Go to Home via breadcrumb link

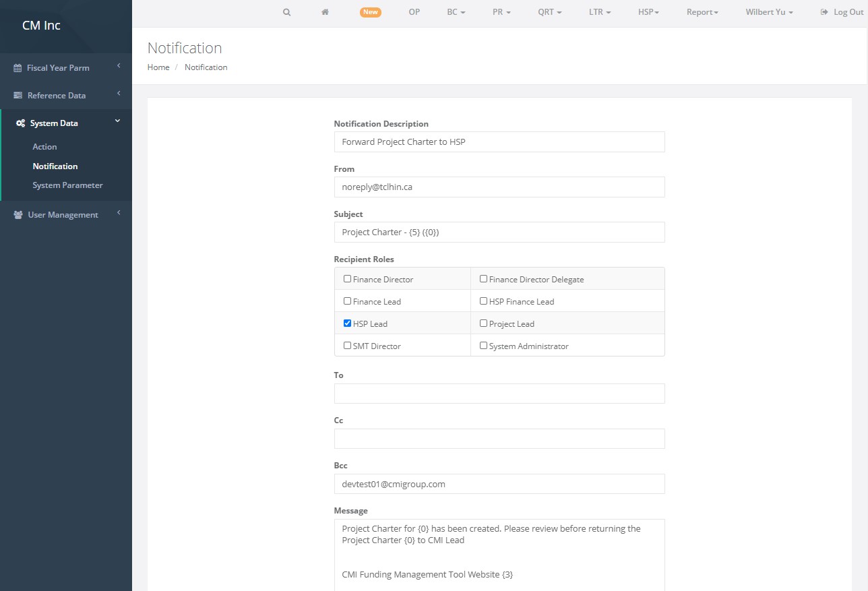point(158,67)
